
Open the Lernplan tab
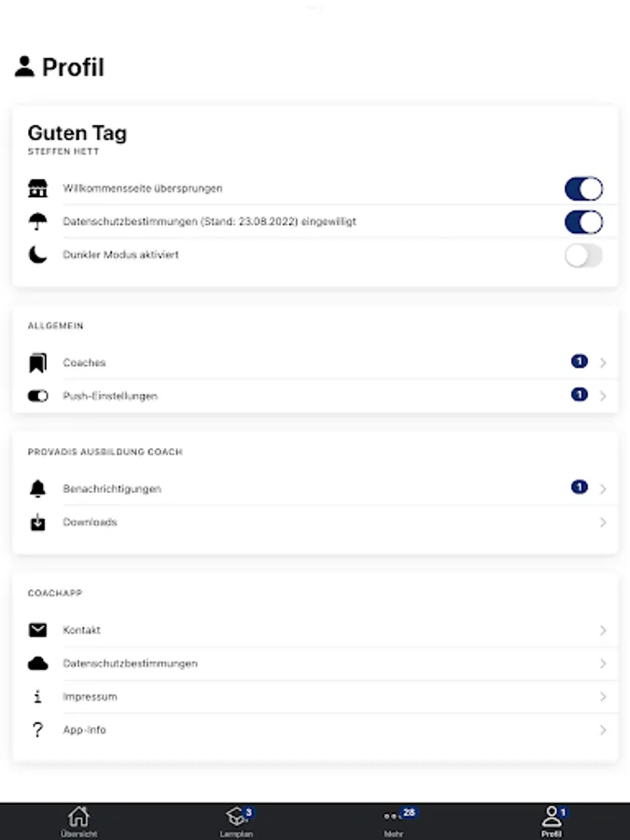[x=236, y=821]
